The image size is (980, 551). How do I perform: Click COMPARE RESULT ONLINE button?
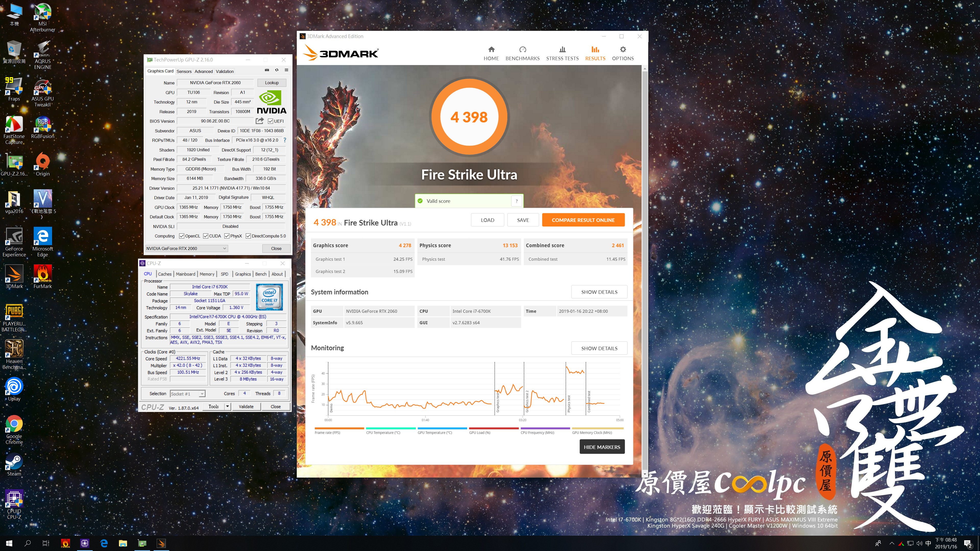[x=583, y=220]
